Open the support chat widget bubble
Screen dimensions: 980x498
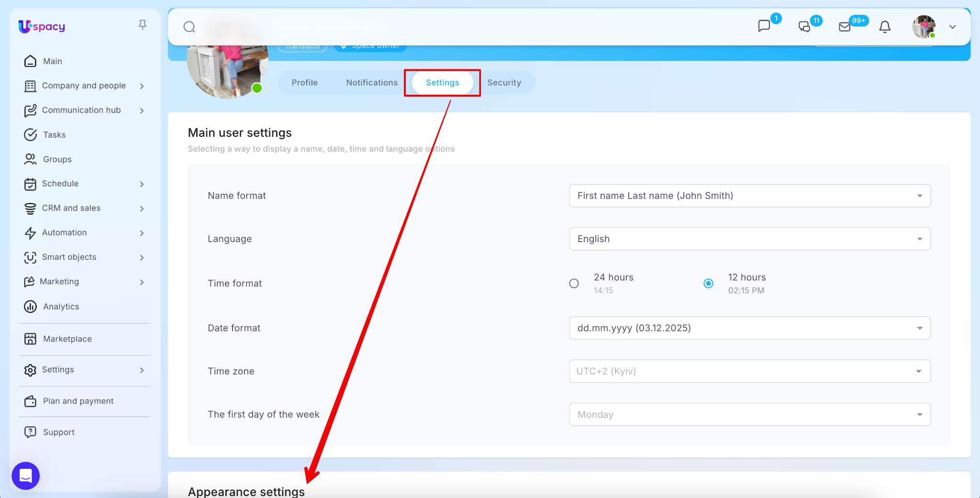click(26, 476)
